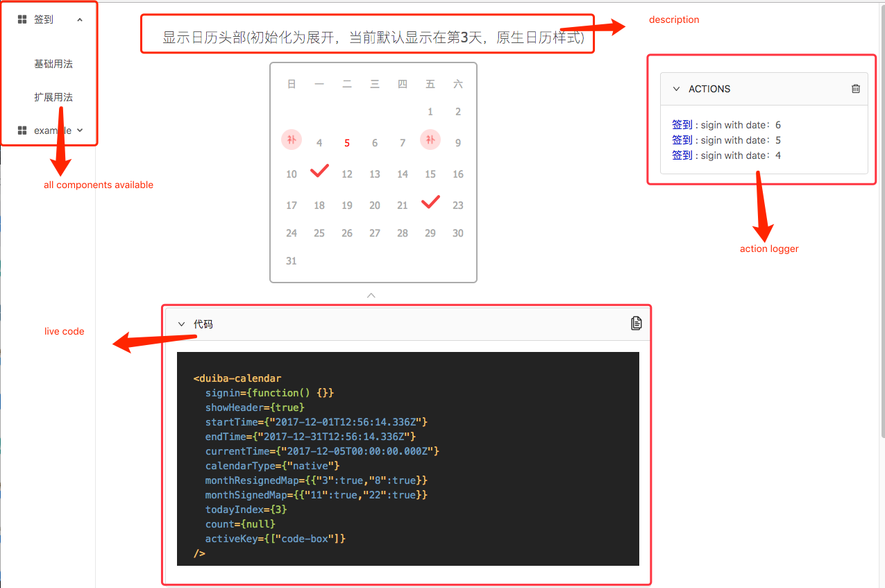Select day 25 in the calendar
Screen dimensions: 885x588
click(x=319, y=233)
